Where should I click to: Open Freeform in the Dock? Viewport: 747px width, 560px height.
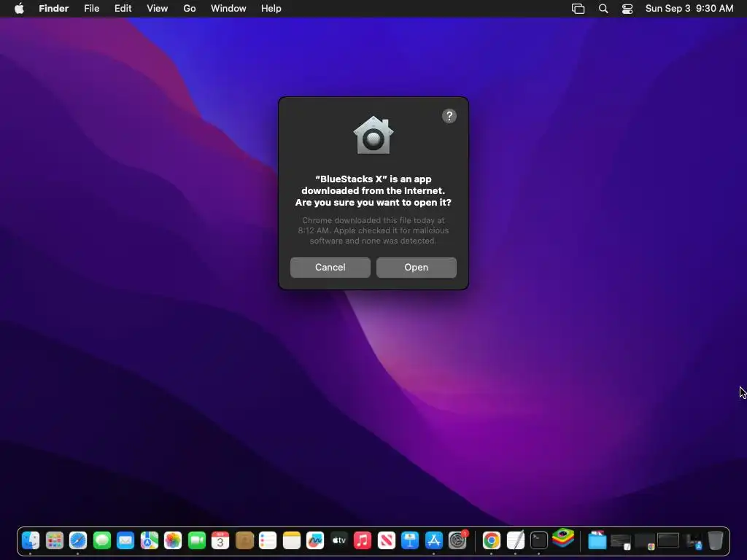[x=315, y=540]
